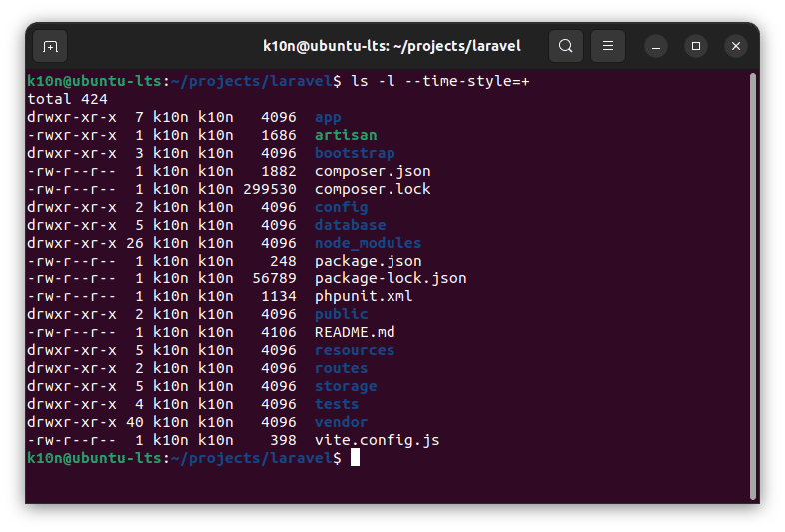The height and width of the screenshot is (532, 785).
Task: Click the window title path text
Action: pyautogui.click(x=392, y=46)
